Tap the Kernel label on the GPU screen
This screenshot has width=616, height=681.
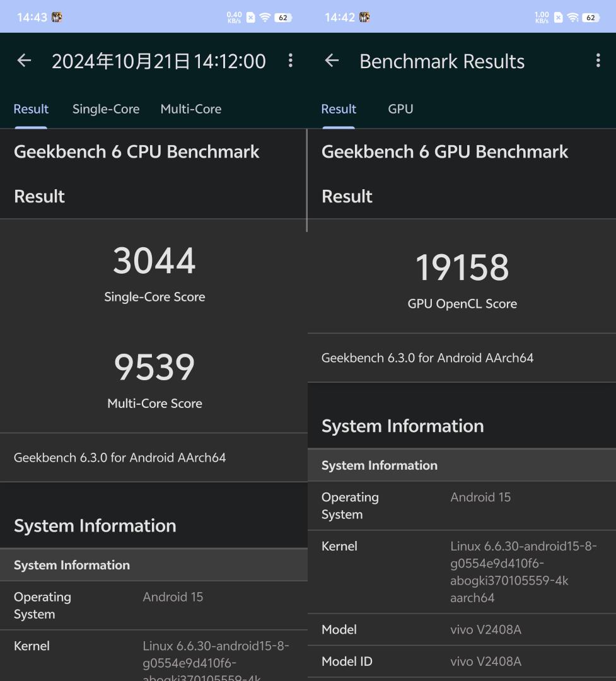pos(339,546)
